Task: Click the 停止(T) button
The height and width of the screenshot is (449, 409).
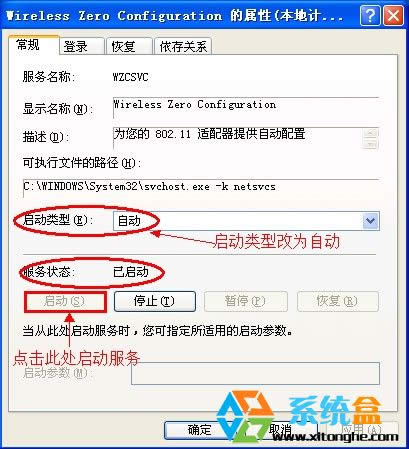Action: coord(155,301)
